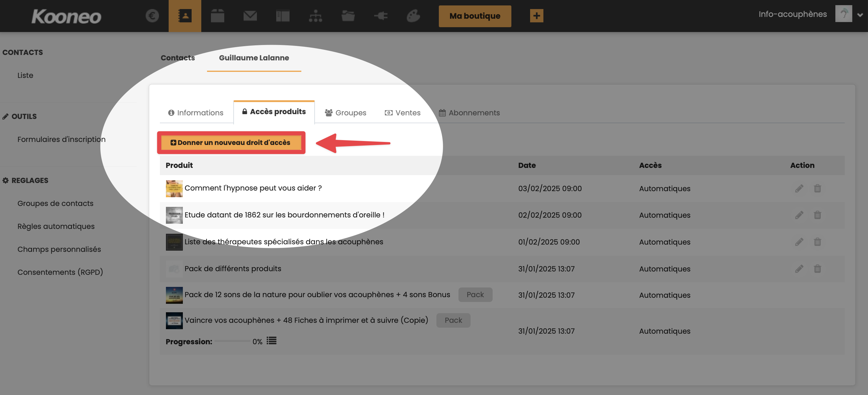The width and height of the screenshot is (868, 395).
Task: Select the contacts address book icon
Action: [185, 16]
